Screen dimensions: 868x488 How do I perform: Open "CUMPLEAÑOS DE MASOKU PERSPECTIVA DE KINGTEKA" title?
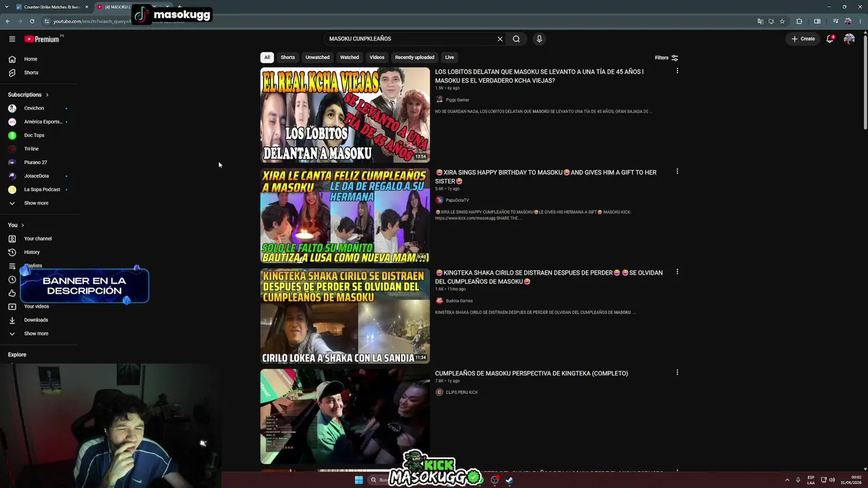532,373
